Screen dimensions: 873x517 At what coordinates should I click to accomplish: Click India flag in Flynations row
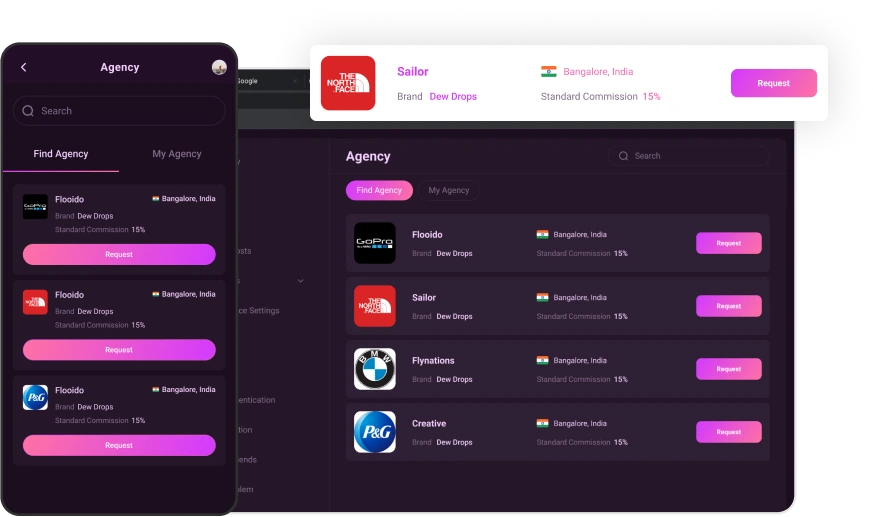[x=542, y=360]
